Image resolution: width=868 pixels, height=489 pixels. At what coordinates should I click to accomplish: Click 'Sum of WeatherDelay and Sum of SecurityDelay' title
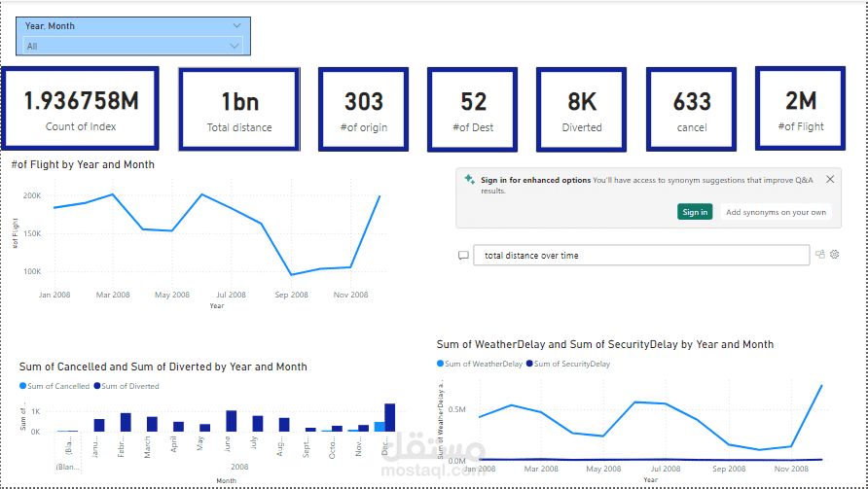click(605, 344)
